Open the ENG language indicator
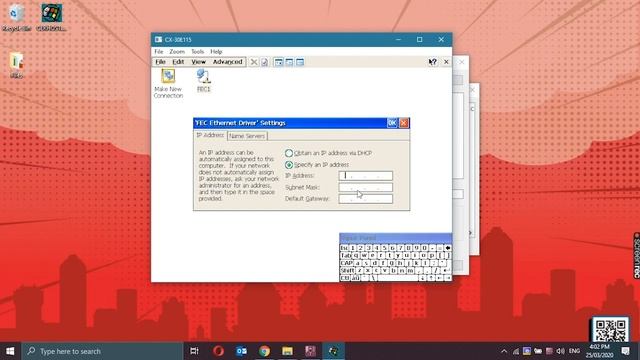Image resolution: width=640 pixels, height=360 pixels. point(574,351)
